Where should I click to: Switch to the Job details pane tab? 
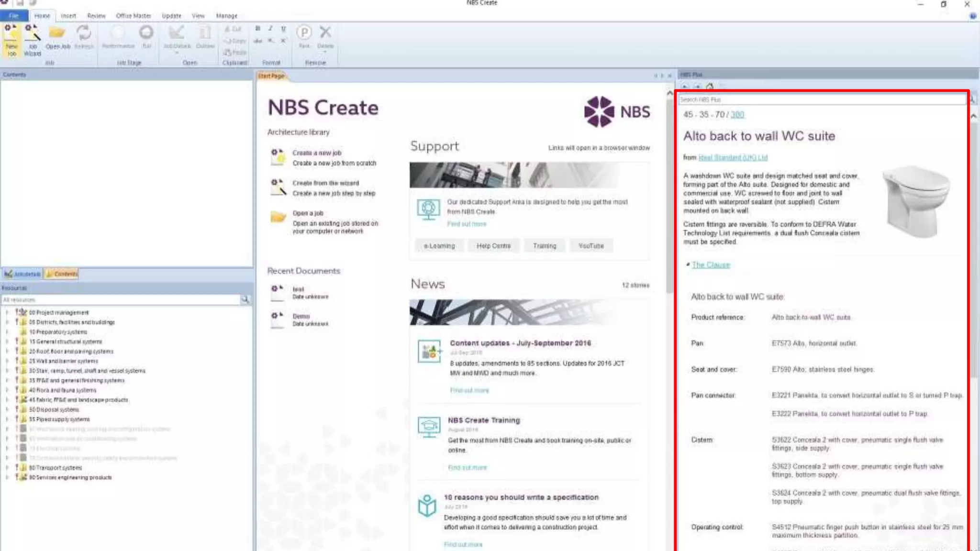pos(22,274)
